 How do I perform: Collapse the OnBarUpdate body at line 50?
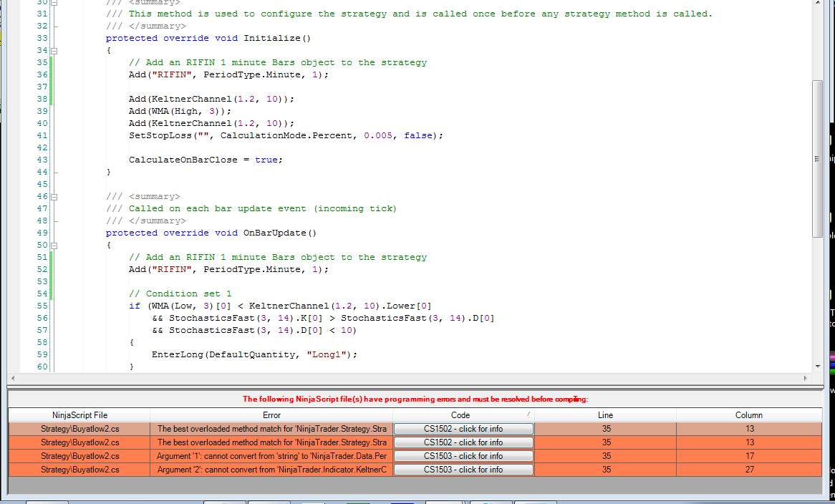[54, 246]
